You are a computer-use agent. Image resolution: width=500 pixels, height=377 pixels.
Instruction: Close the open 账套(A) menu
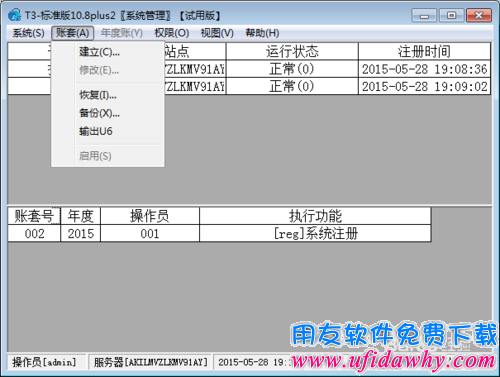(73, 33)
